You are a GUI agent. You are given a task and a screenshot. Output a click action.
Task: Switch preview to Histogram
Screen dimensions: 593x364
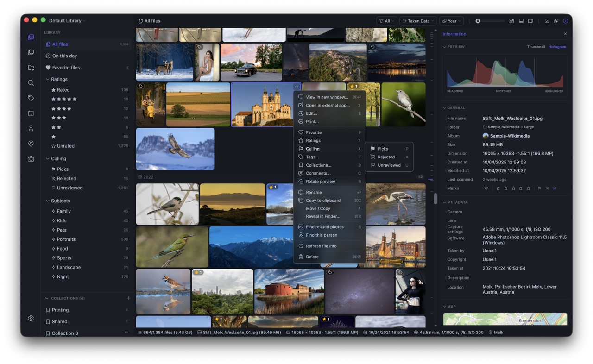tap(557, 47)
